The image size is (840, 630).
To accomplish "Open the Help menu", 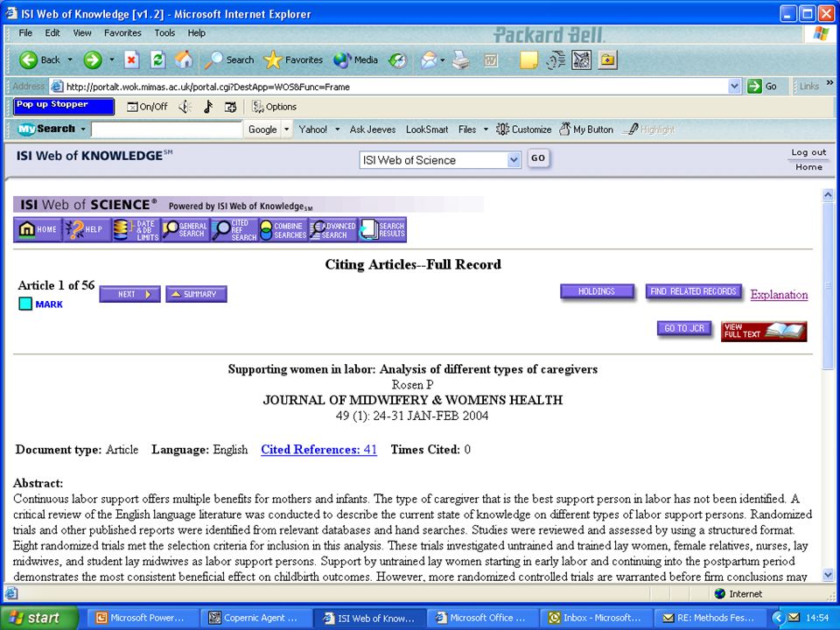I will click(x=197, y=32).
